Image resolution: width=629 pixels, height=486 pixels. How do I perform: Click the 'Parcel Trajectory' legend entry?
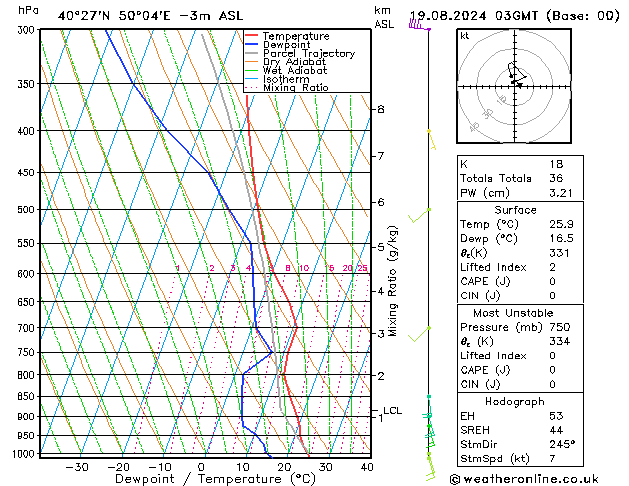click(309, 53)
